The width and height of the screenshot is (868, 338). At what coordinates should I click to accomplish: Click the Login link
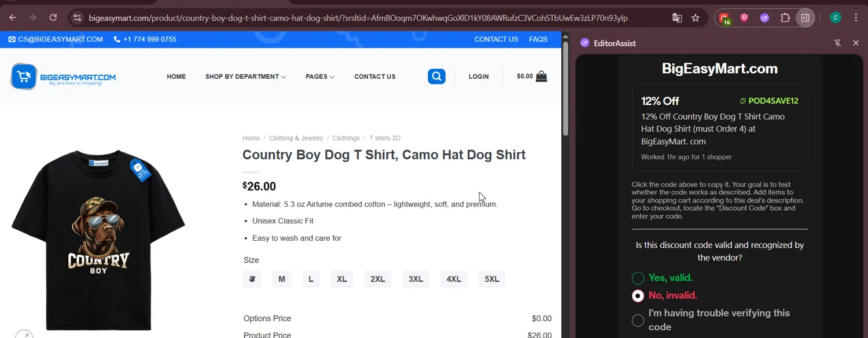point(479,76)
